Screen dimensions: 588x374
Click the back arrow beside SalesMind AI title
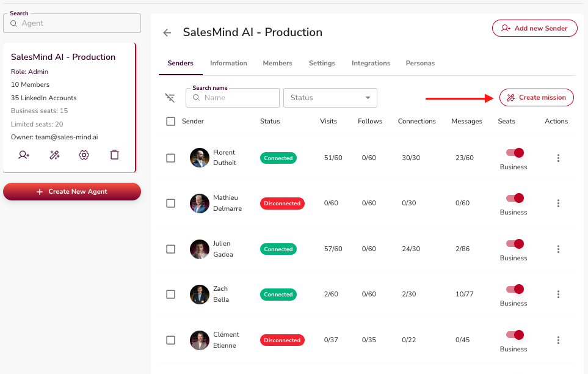coord(167,33)
